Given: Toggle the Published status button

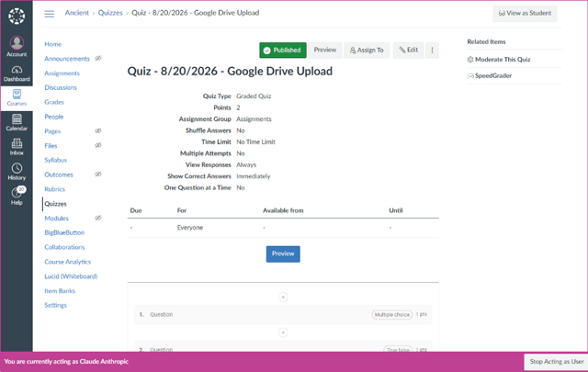Looking at the screenshot, I should pos(283,51).
